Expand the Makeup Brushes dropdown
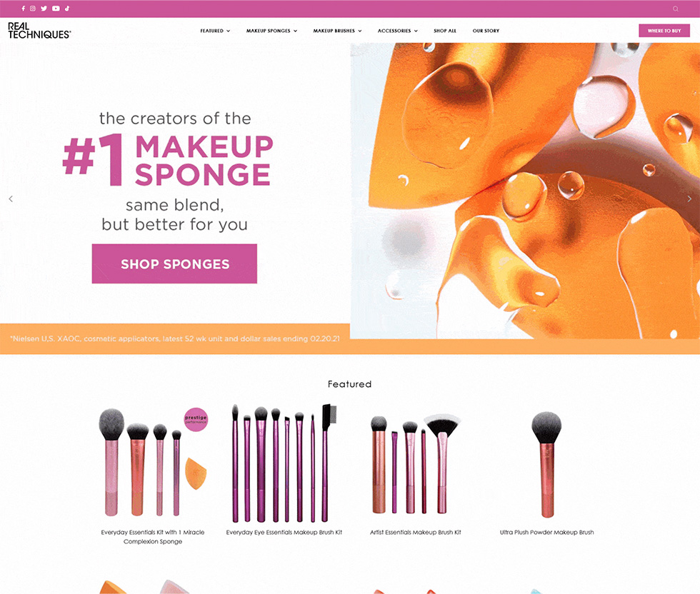The width and height of the screenshot is (700, 594). coord(337,31)
